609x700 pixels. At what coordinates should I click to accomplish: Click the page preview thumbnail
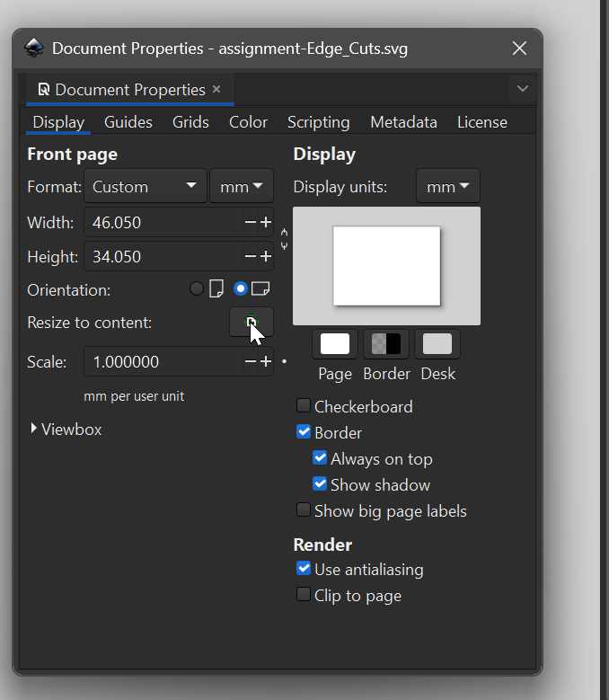(x=387, y=266)
